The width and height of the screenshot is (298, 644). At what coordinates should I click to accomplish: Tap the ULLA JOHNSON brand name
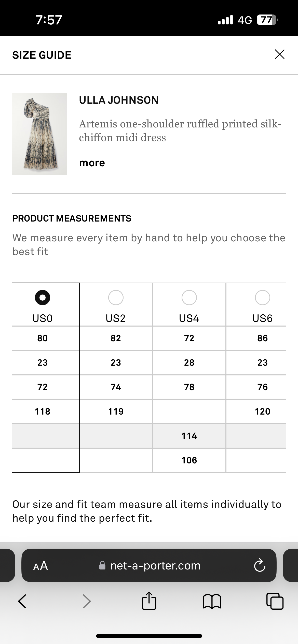[119, 100]
